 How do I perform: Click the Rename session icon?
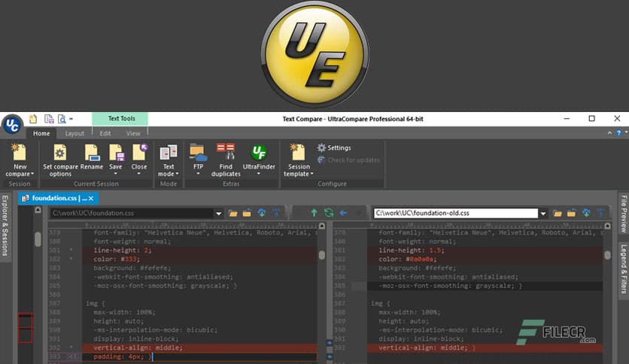click(x=92, y=153)
